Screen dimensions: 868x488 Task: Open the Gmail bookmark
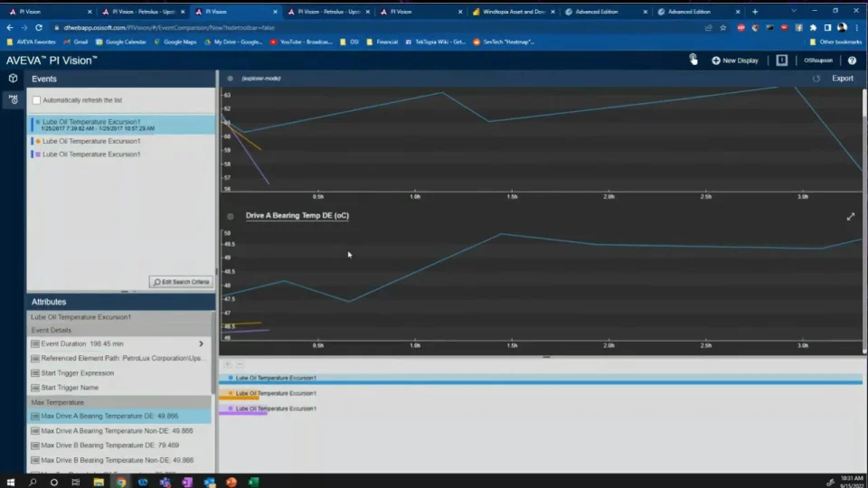pos(76,42)
